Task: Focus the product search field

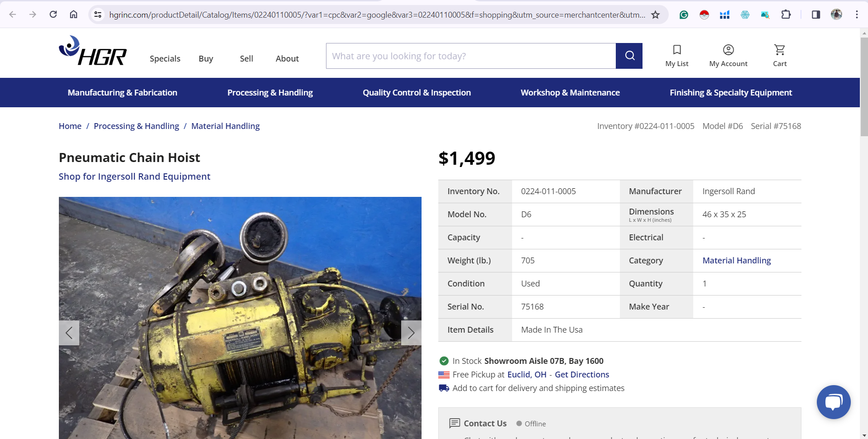Action: 471,56
